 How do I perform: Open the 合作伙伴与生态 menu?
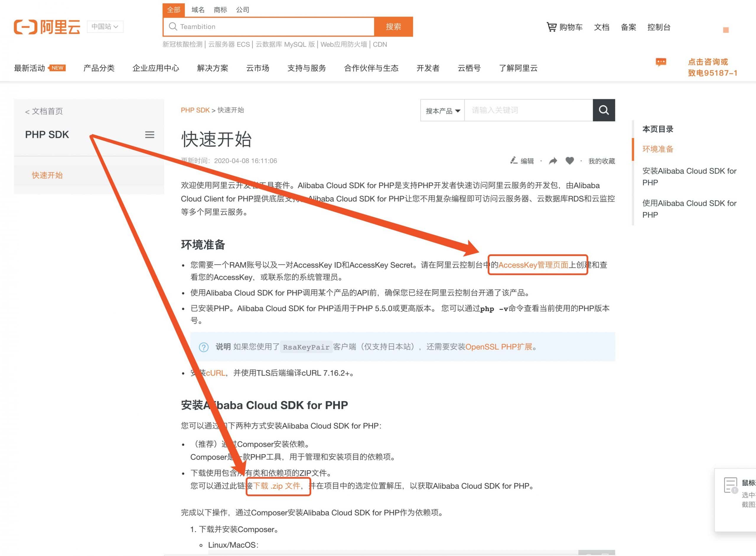pyautogui.click(x=371, y=68)
